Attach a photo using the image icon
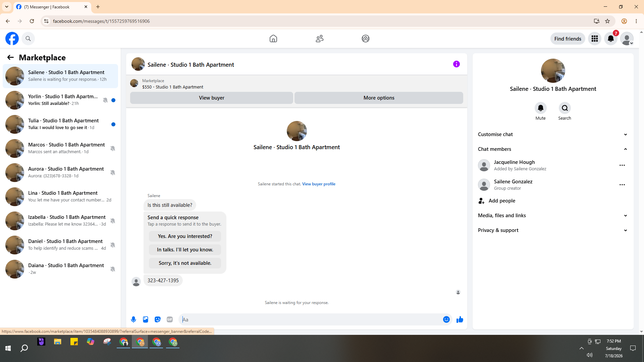Screen dimensions: 644x362 point(146,319)
